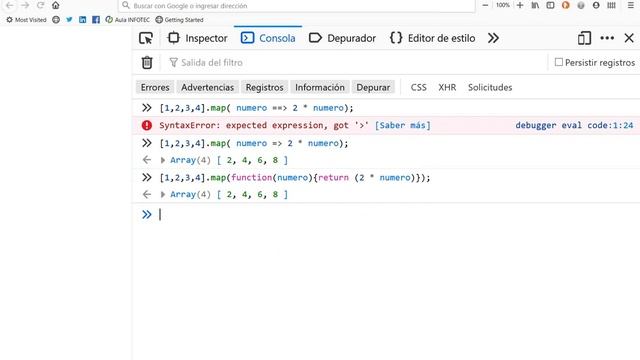Toggle the Errores filter
This screenshot has width=640, height=360.
click(x=155, y=87)
